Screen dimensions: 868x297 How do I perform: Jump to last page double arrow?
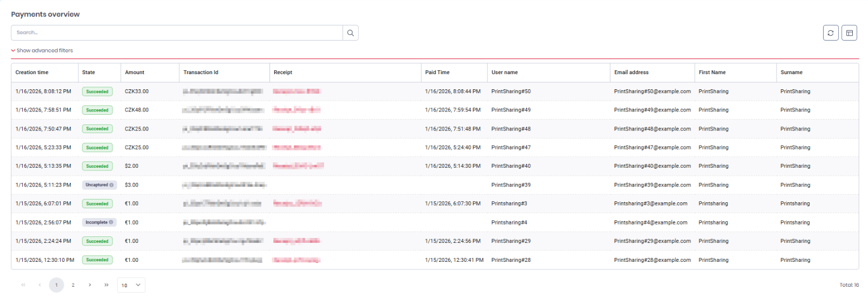coord(106,285)
